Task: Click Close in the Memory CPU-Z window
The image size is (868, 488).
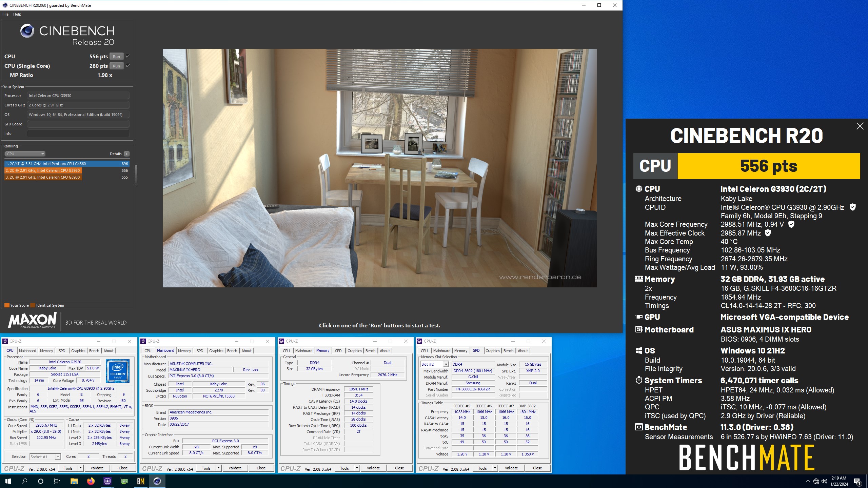Action: tap(399, 468)
